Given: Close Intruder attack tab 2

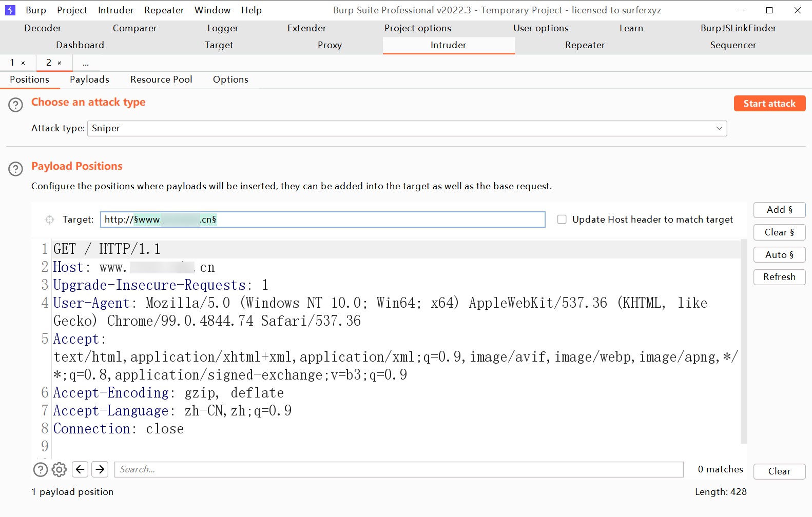Looking at the screenshot, I should point(60,63).
